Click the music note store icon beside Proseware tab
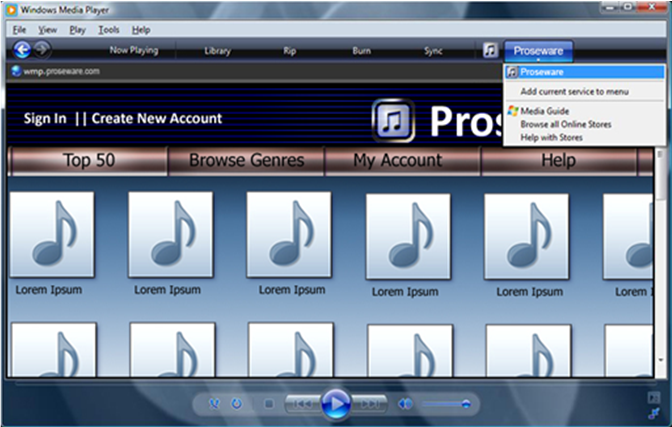The height and width of the screenshot is (427, 672). click(490, 51)
